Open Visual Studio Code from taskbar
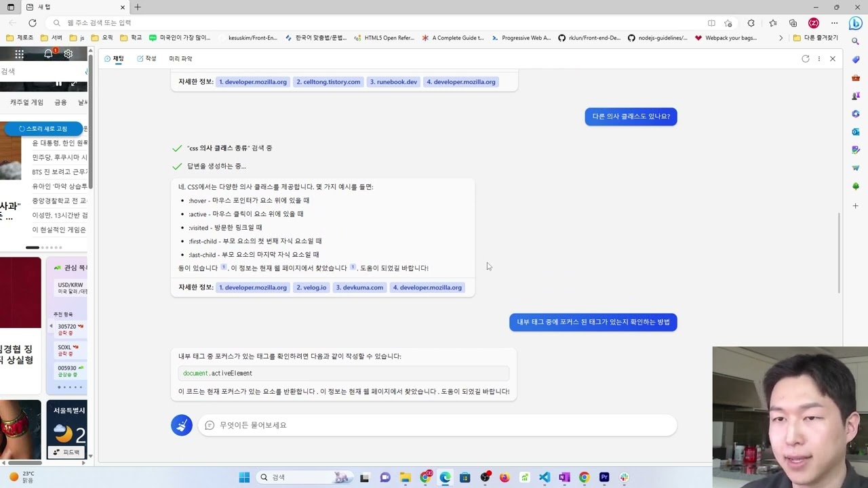This screenshot has width=868, height=488. click(545, 477)
